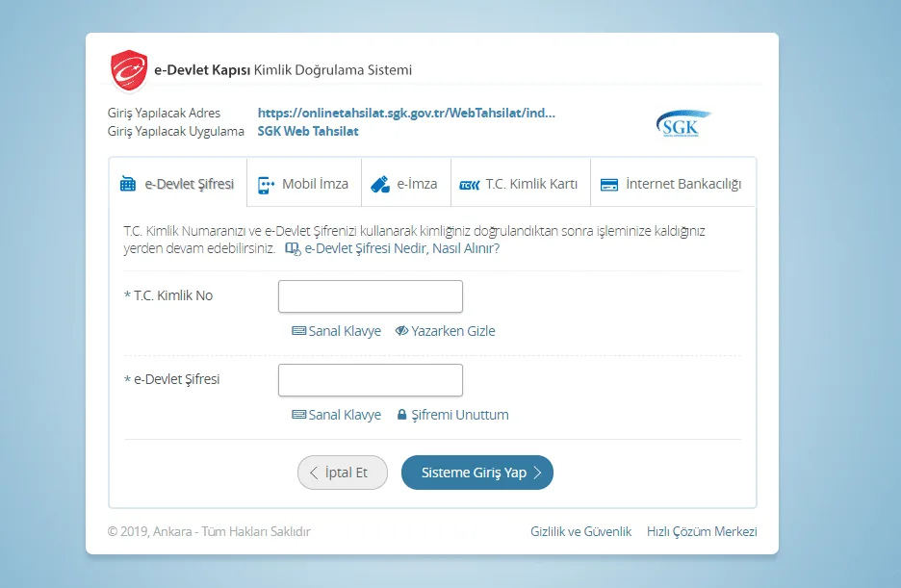
Task: Click the mobile phone icon on Mobil İmza tab
Action: pyautogui.click(x=266, y=185)
